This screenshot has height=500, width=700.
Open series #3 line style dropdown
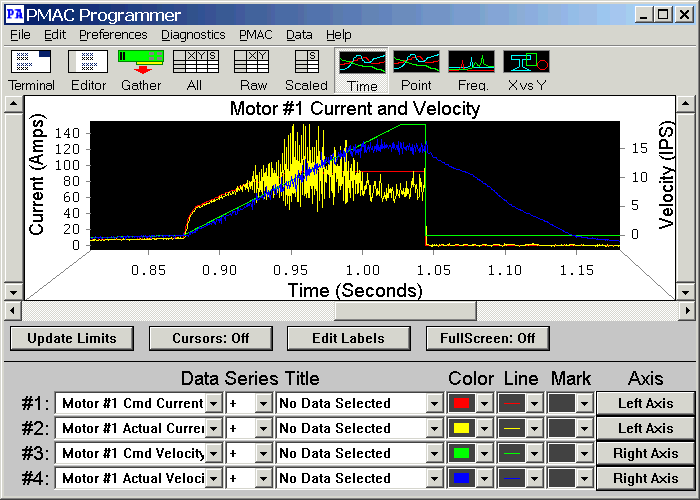coord(534,453)
